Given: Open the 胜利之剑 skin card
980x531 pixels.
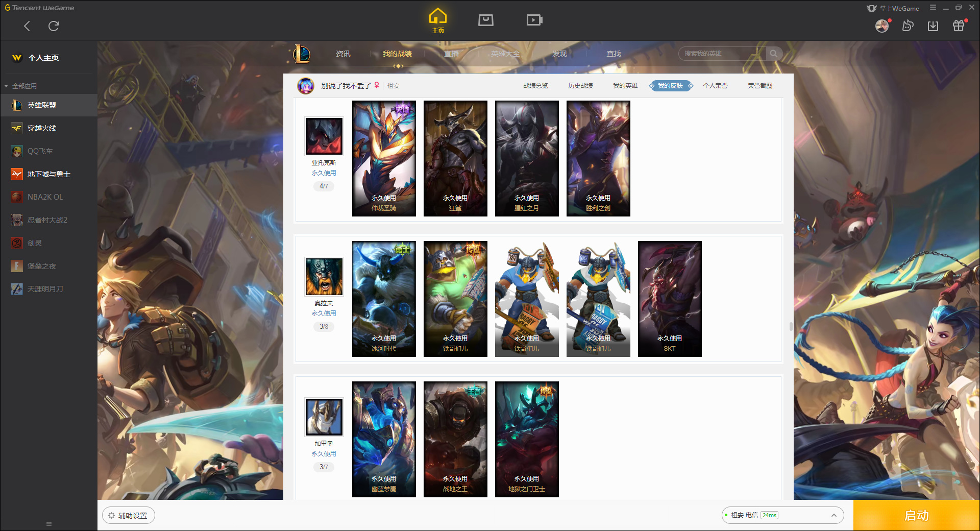Looking at the screenshot, I should (x=598, y=158).
